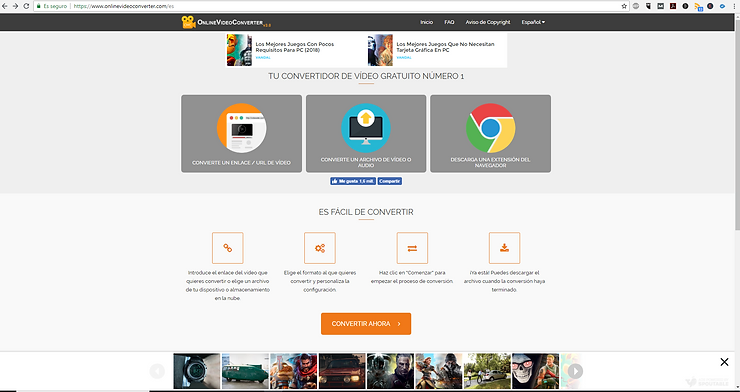Close the bottom thumbnail ad bar
Image resolution: width=740 pixels, height=392 pixels.
tap(724, 362)
